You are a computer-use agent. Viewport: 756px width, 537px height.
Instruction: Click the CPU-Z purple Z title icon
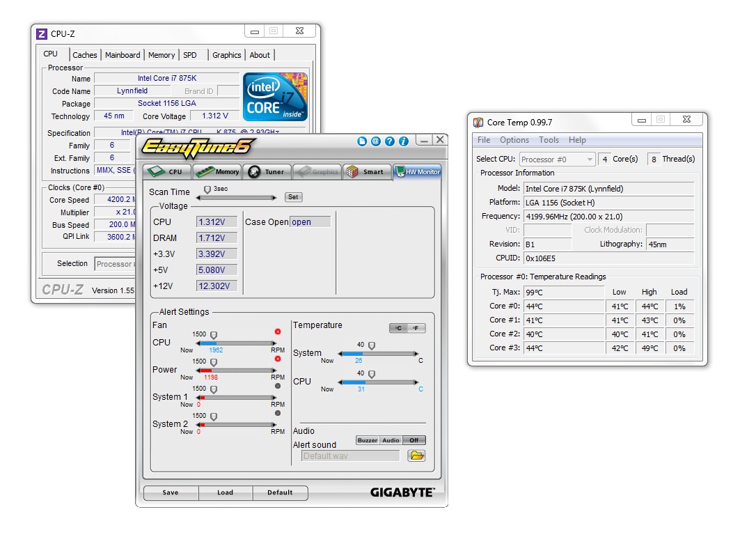(42, 33)
